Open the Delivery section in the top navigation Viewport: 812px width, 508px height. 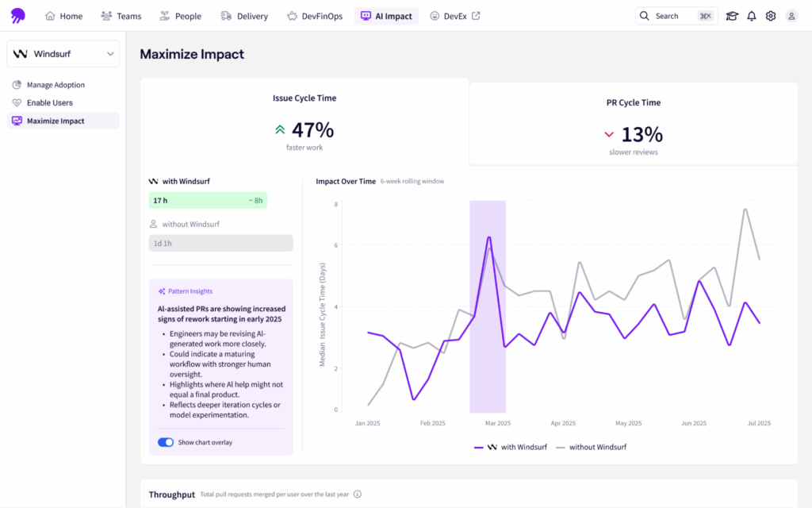(244, 15)
